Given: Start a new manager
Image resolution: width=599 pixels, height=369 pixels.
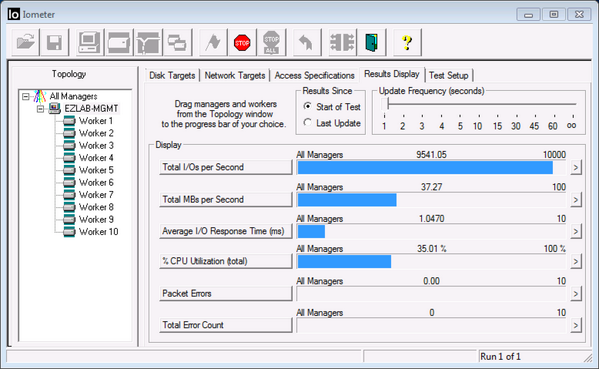Looking at the screenshot, I should (x=89, y=42).
